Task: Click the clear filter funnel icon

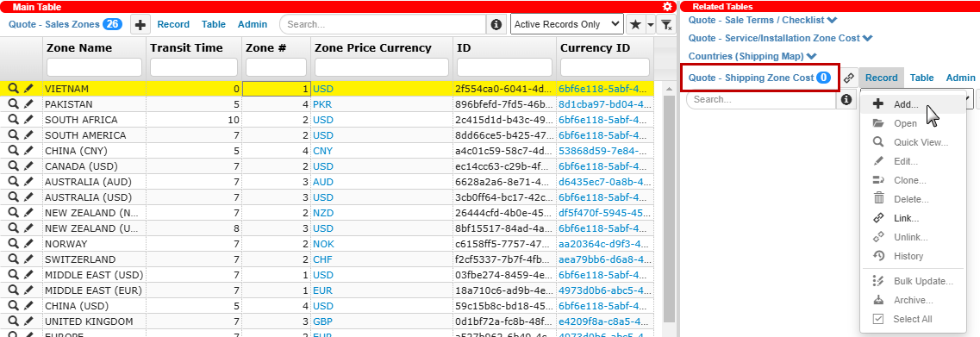Action: pyautogui.click(x=667, y=25)
